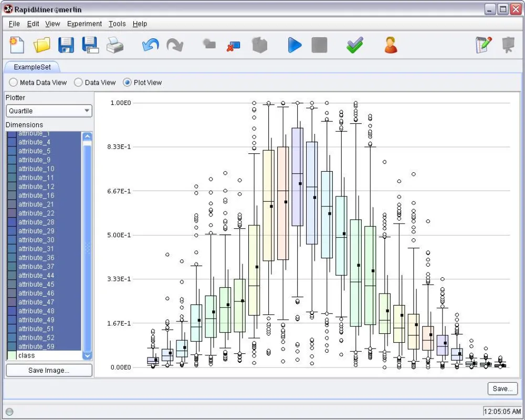Switch to the ExampleSet tab
The image size is (525, 420).
[x=32, y=67]
